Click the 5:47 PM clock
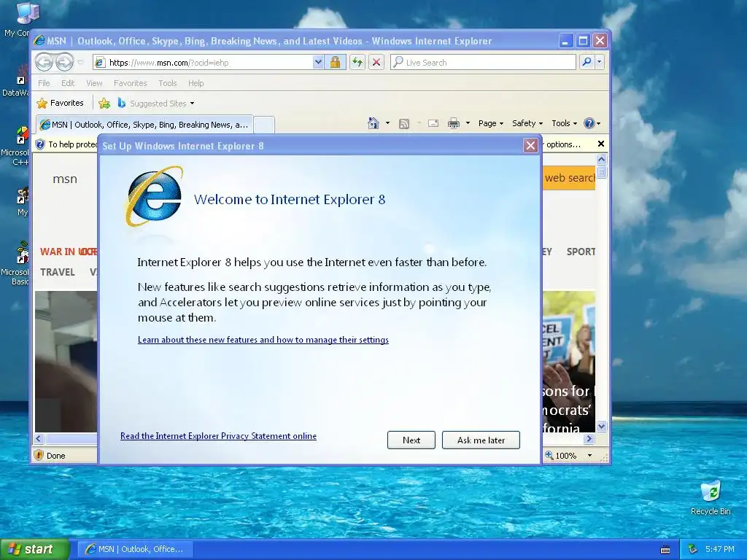The image size is (747, 560). [x=719, y=549]
